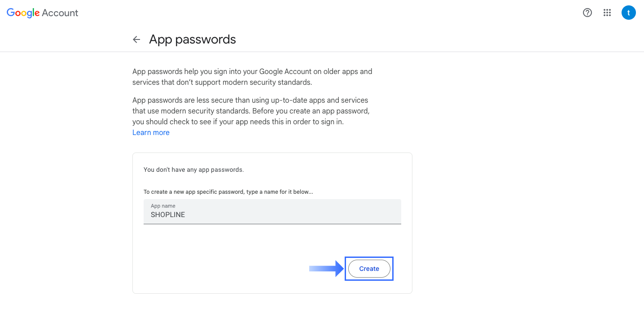The height and width of the screenshot is (331, 644).
Task: Select the SHOPLINE text in the input
Action: click(167, 214)
